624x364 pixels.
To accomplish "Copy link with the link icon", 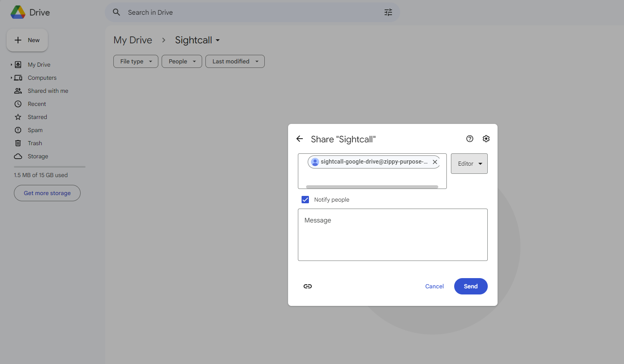I will coord(308,286).
